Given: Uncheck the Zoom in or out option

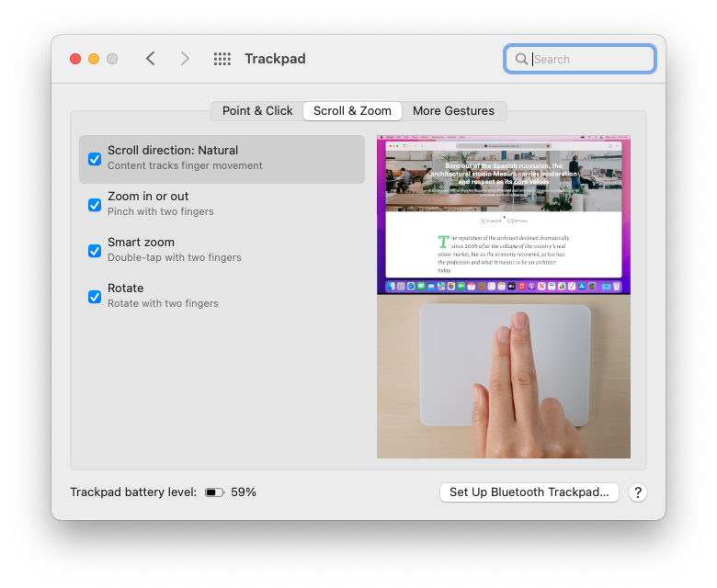Looking at the screenshot, I should click(95, 205).
